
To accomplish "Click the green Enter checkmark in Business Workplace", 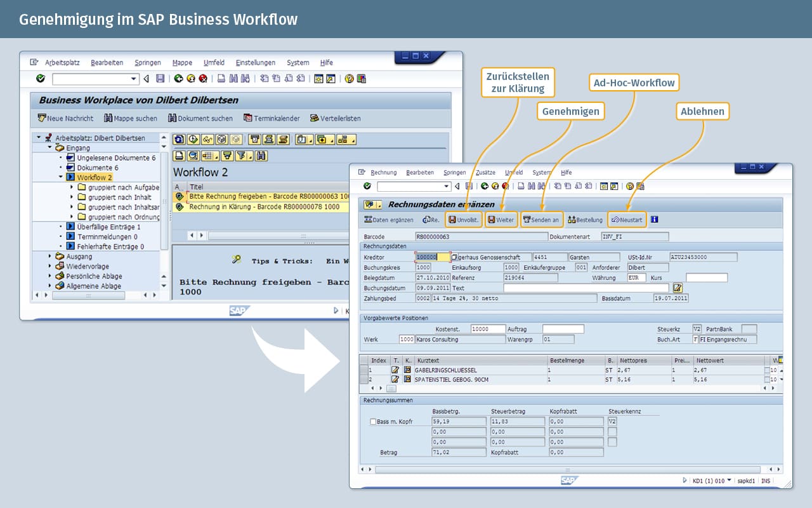I will click(41, 79).
